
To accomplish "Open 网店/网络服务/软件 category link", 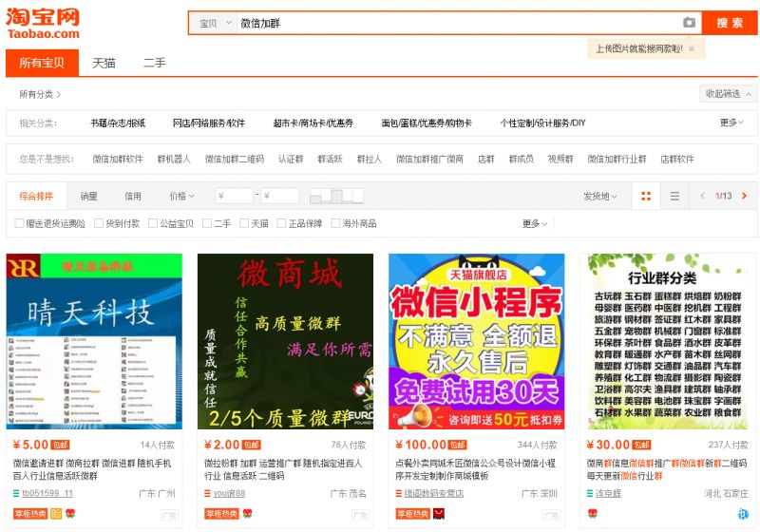I will (x=208, y=123).
